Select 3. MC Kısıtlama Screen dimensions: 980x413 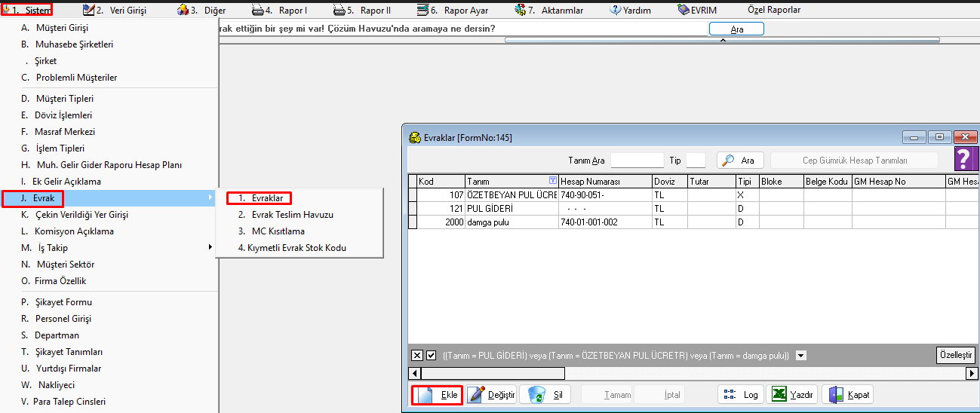click(x=300, y=231)
